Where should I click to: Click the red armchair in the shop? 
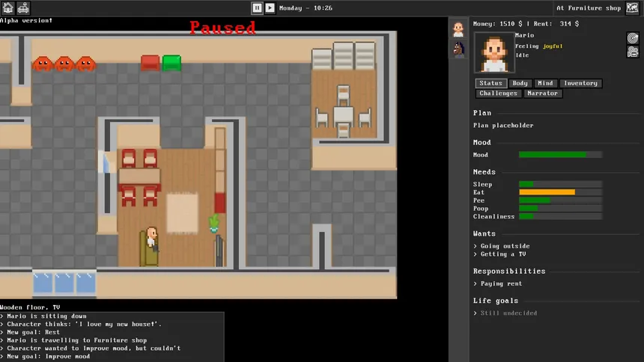click(x=150, y=63)
